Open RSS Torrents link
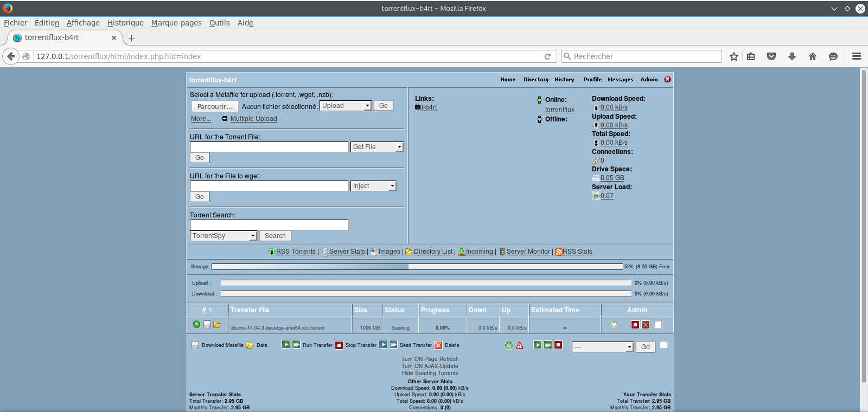Viewport: 868px width, 412px height. [x=296, y=252]
